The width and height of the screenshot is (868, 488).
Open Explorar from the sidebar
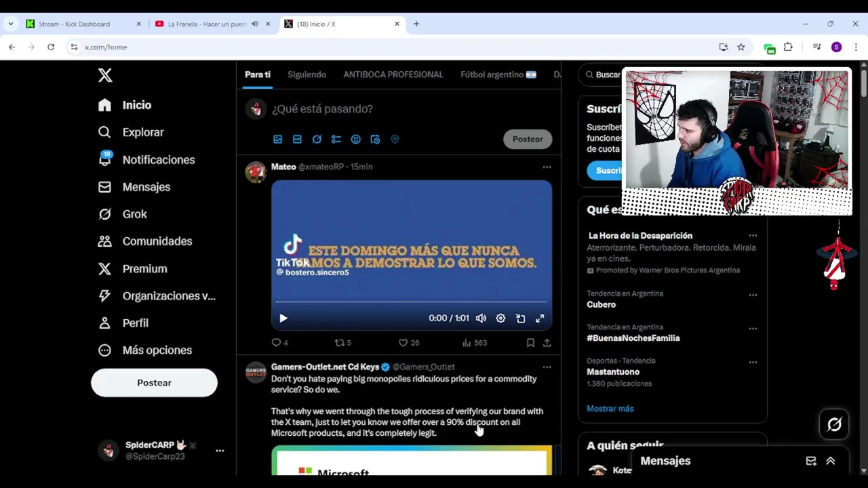(x=131, y=132)
